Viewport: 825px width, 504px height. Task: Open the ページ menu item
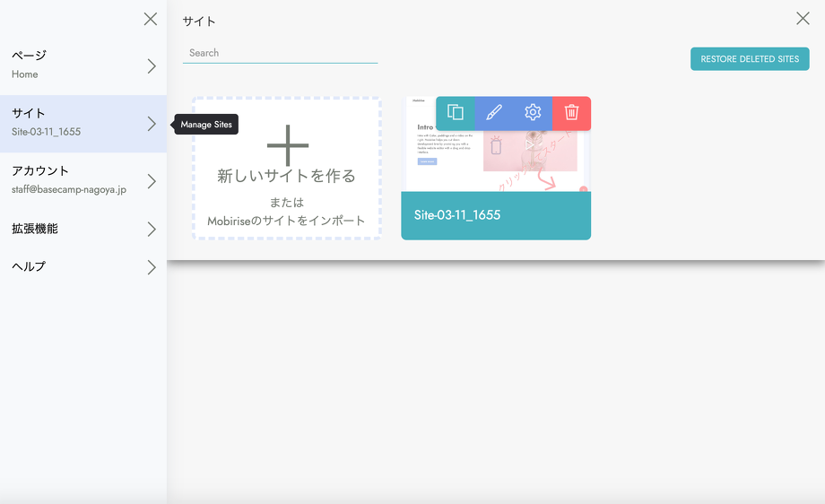tap(72, 65)
